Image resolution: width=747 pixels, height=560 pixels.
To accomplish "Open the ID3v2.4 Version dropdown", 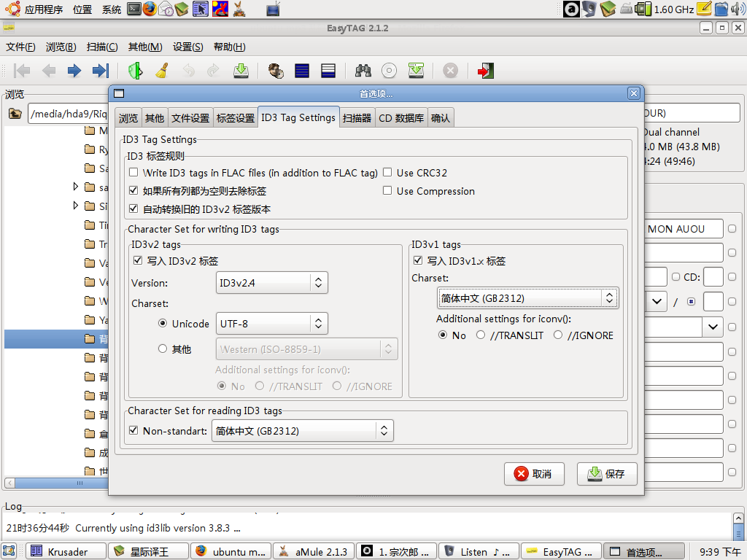I will 271,283.
